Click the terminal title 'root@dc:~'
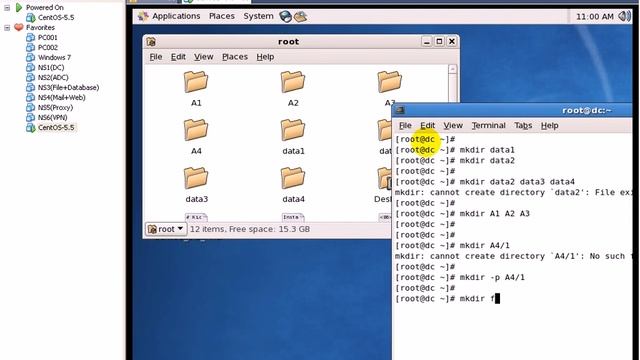 click(587, 110)
